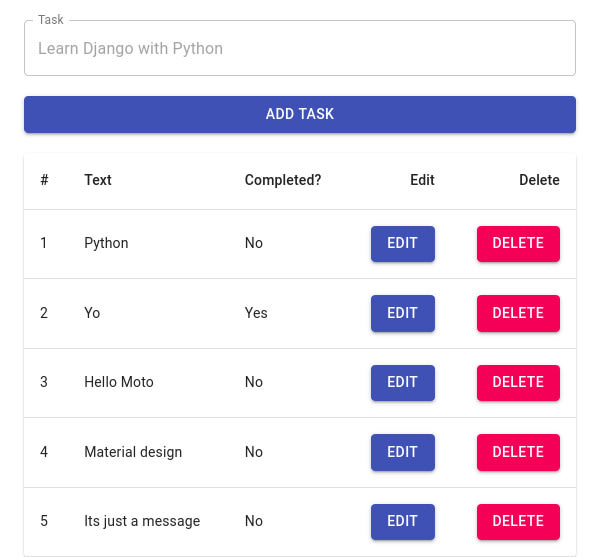Image resolution: width=600 pixels, height=557 pixels.
Task: Edit the Python task
Action: click(x=402, y=243)
